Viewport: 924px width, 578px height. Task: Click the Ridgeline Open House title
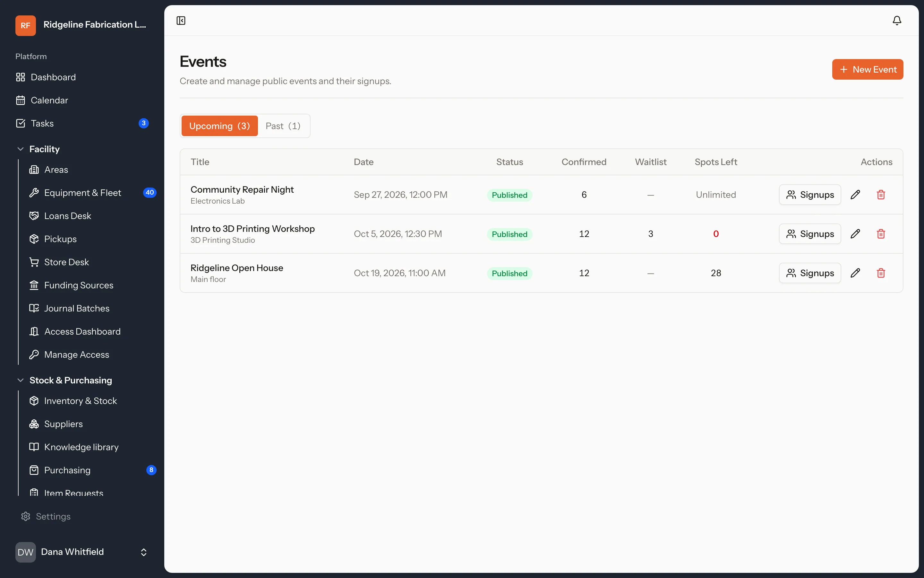(237, 268)
